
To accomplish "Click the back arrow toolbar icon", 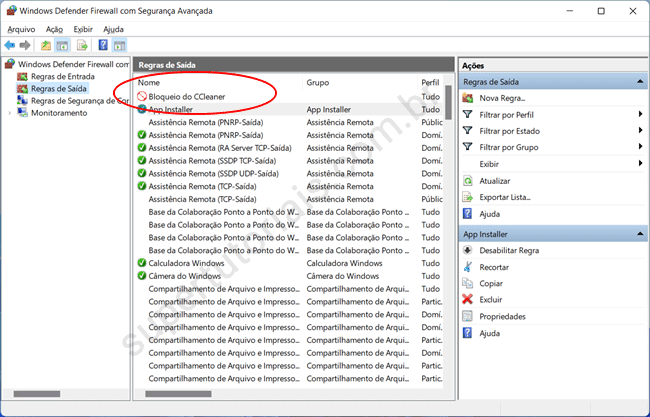I will 10,46.
